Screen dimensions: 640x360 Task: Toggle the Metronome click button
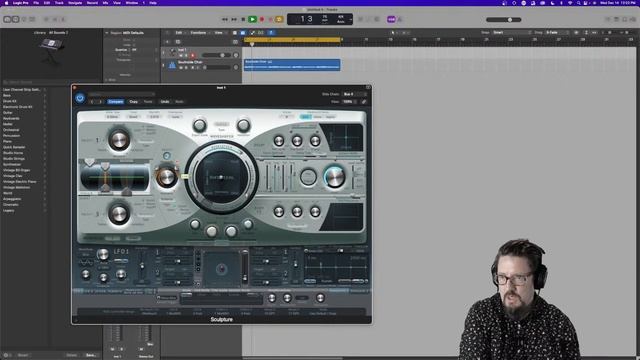(400, 19)
